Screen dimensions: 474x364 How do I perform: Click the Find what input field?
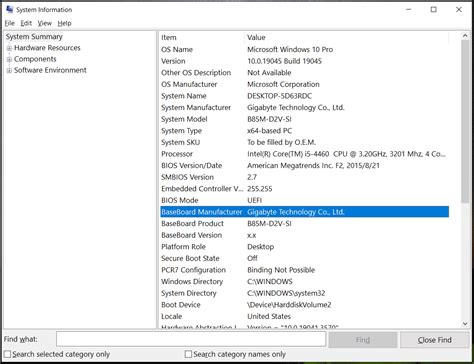click(191, 339)
